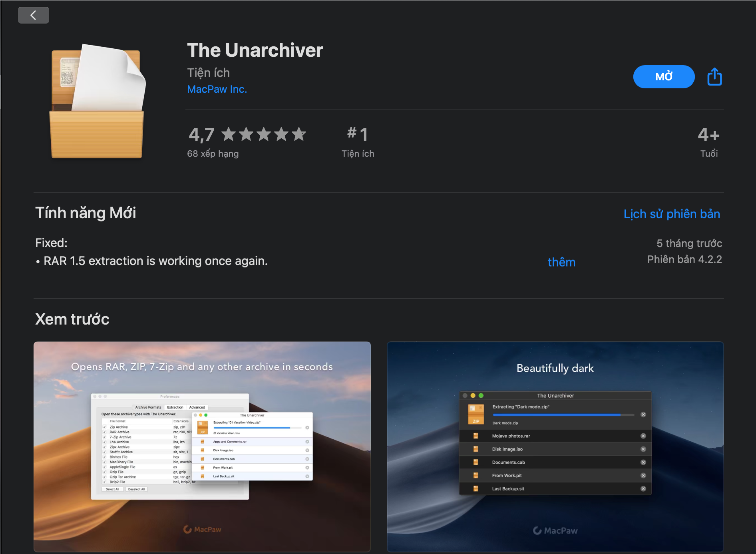Click the 4,7 star rating
The height and width of the screenshot is (554, 756).
coord(247,134)
